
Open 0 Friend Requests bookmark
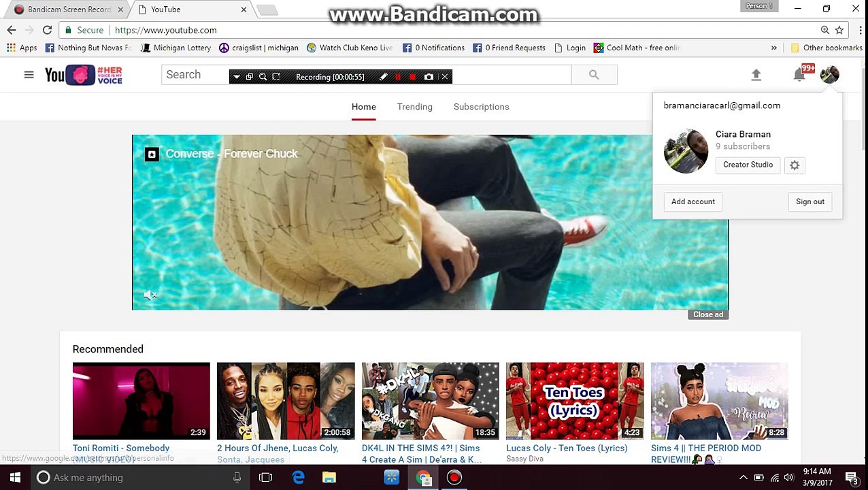(x=509, y=48)
